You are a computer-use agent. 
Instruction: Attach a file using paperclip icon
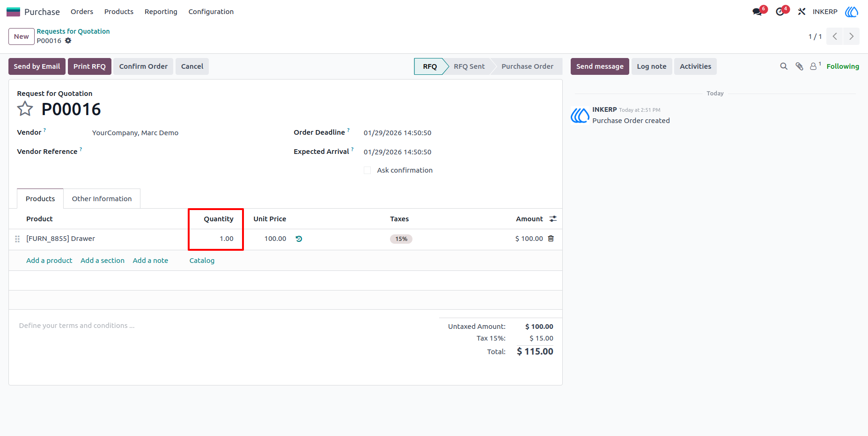pos(799,66)
